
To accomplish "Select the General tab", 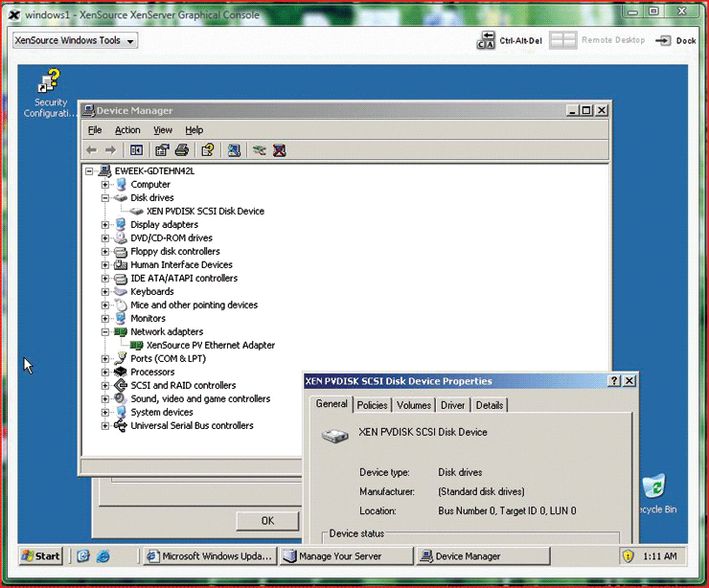I will [x=332, y=403].
